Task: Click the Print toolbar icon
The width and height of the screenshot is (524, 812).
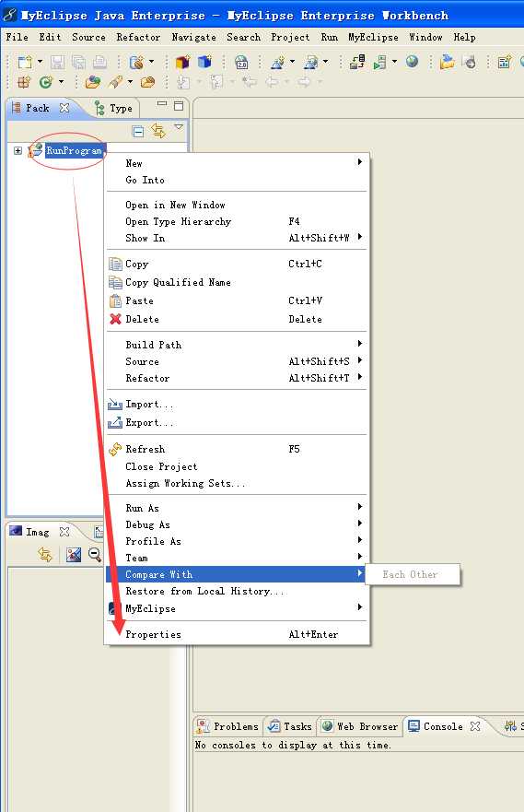Action: [x=99, y=62]
